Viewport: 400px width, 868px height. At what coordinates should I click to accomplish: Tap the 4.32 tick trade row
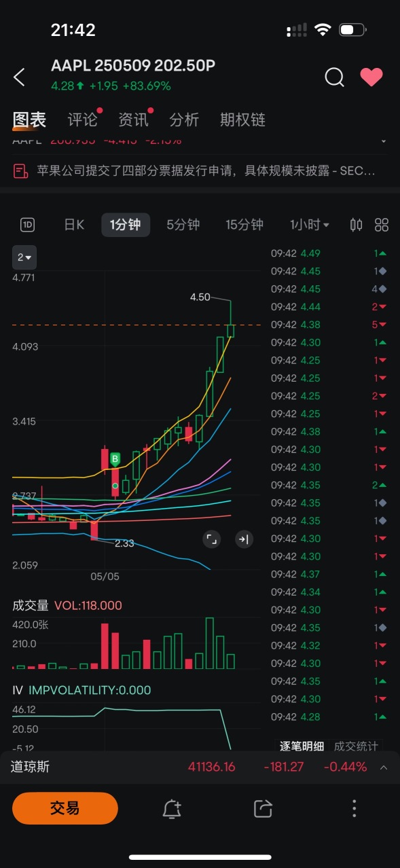(x=329, y=645)
